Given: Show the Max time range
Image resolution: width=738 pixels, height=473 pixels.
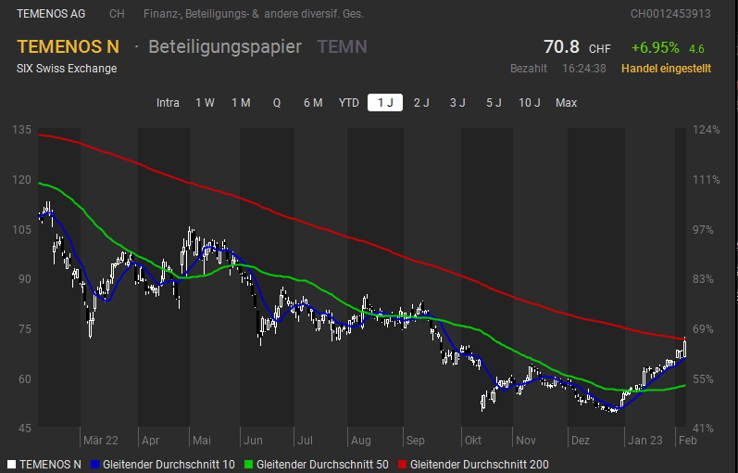Looking at the screenshot, I should point(566,103).
